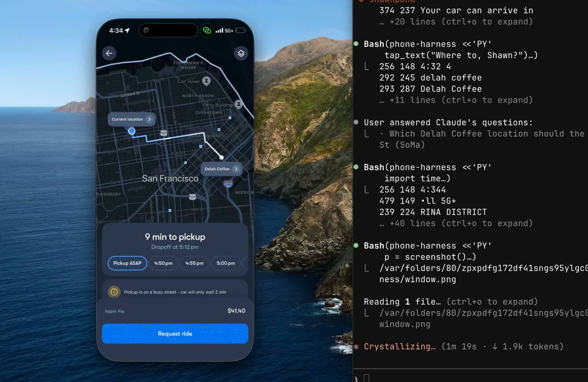The height and width of the screenshot is (382, 588).
Task: Tap the Lombard St map label
Action: [130, 94]
